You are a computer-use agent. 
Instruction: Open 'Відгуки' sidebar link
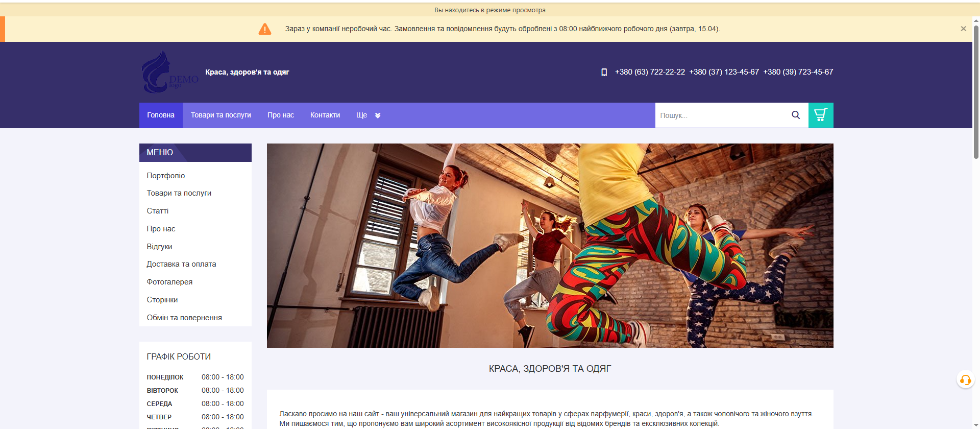coord(159,247)
